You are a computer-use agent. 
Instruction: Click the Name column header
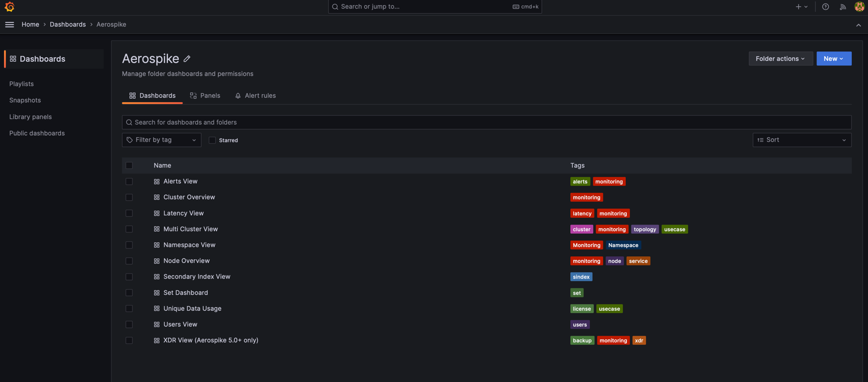162,165
